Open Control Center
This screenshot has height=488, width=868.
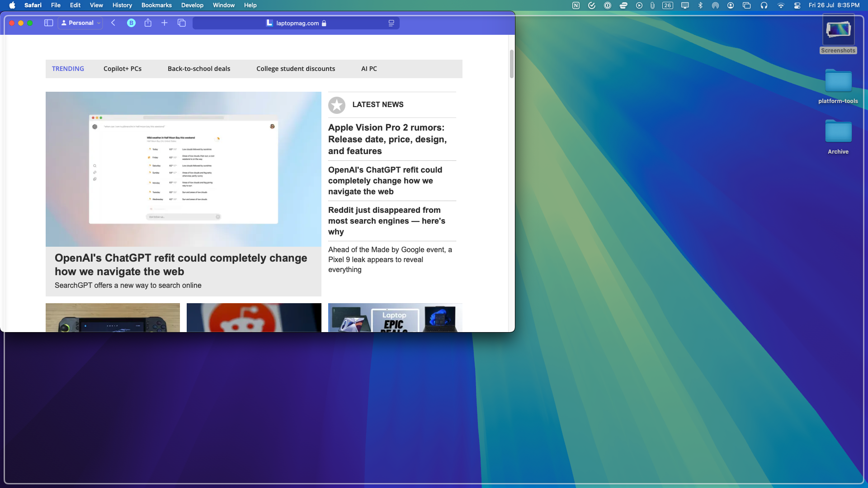(797, 5)
